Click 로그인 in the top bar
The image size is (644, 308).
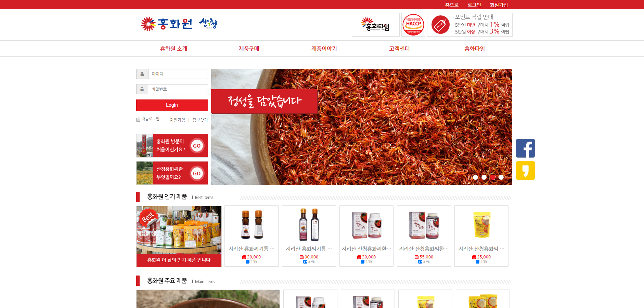(x=474, y=5)
